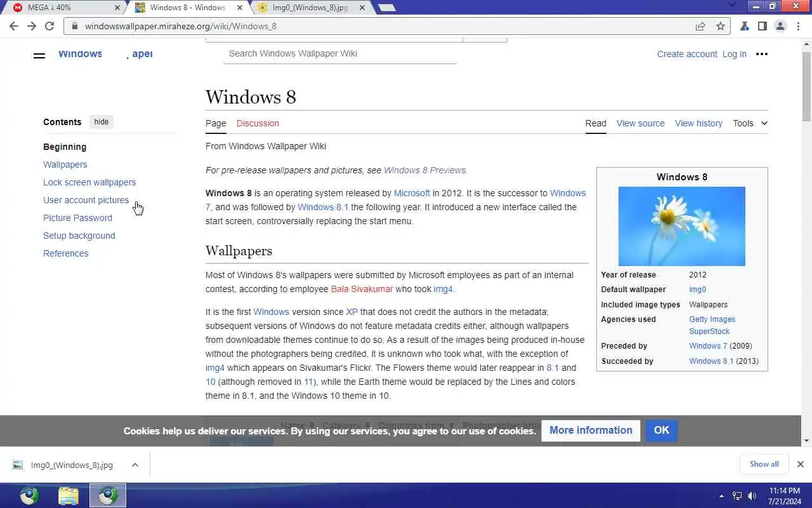The width and height of the screenshot is (812, 508).
Task: Jump to Beginning in Contents
Action: (65, 147)
